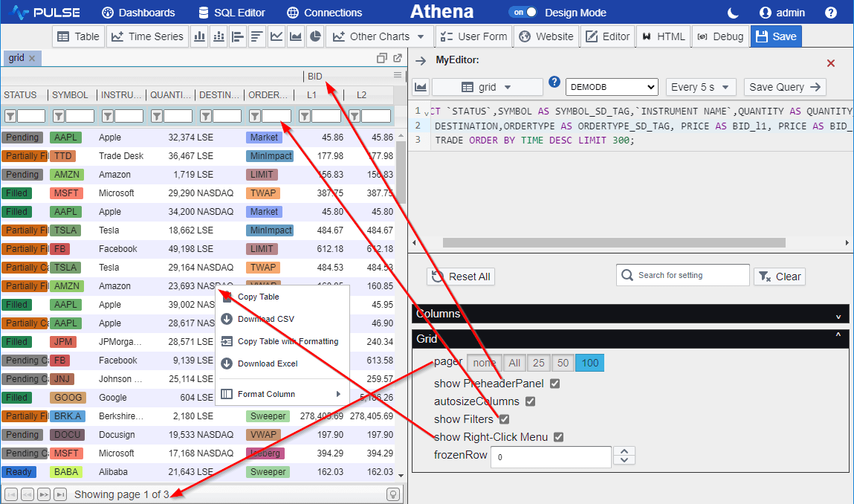Screen dimensions: 854x504
Task: Open the blue help icon beside grid selector
Action: click(554, 82)
